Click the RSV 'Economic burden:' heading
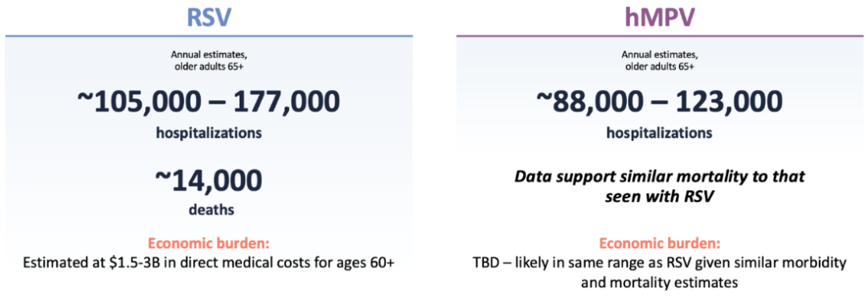The height and width of the screenshot is (297, 868). coord(208,245)
